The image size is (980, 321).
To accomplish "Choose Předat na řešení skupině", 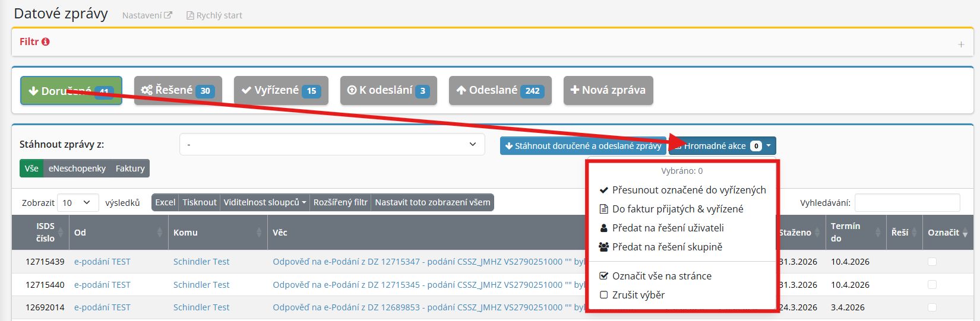I will (x=682, y=247).
